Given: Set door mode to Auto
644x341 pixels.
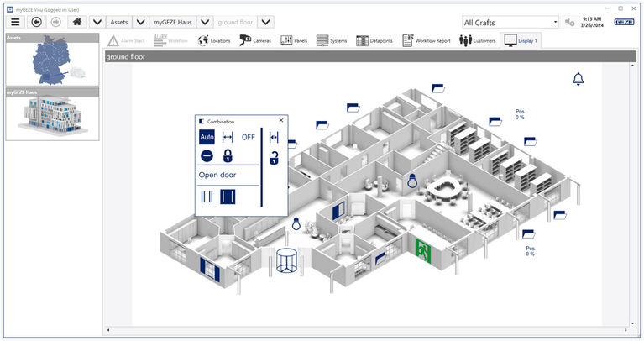Looking at the screenshot, I should [x=207, y=137].
